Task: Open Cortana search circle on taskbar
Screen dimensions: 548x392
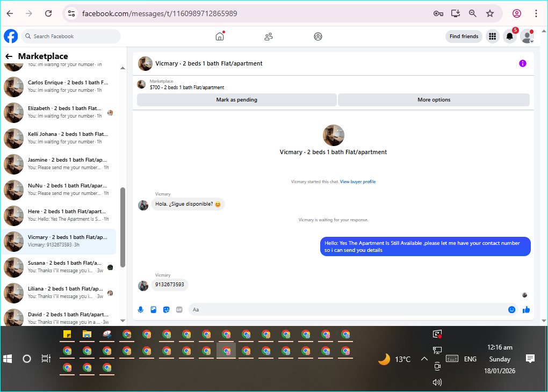Action: 26,359
